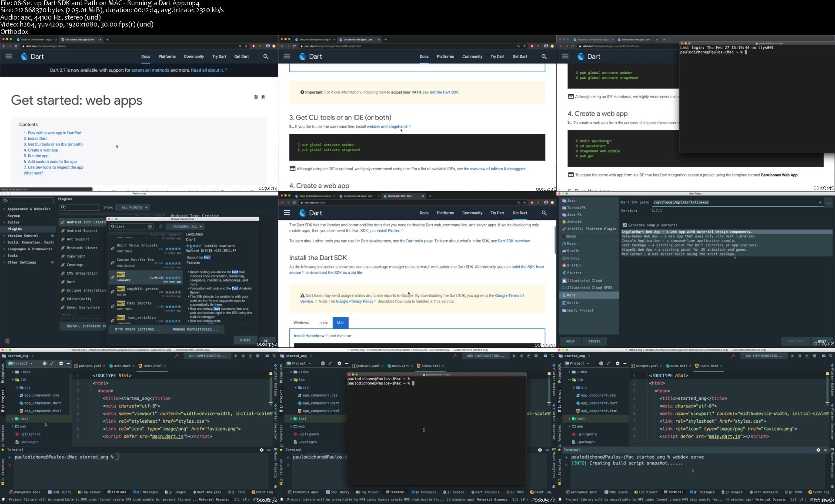The height and width of the screenshot is (504, 835).
Task: Click the help question mark in Preferences
Action: [7, 341]
